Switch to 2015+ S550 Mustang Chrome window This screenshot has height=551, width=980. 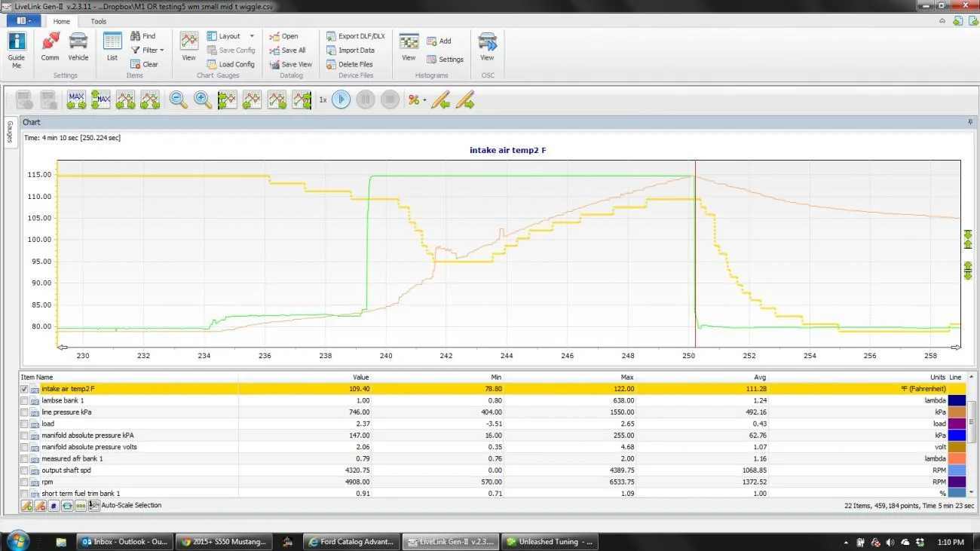coord(223,541)
